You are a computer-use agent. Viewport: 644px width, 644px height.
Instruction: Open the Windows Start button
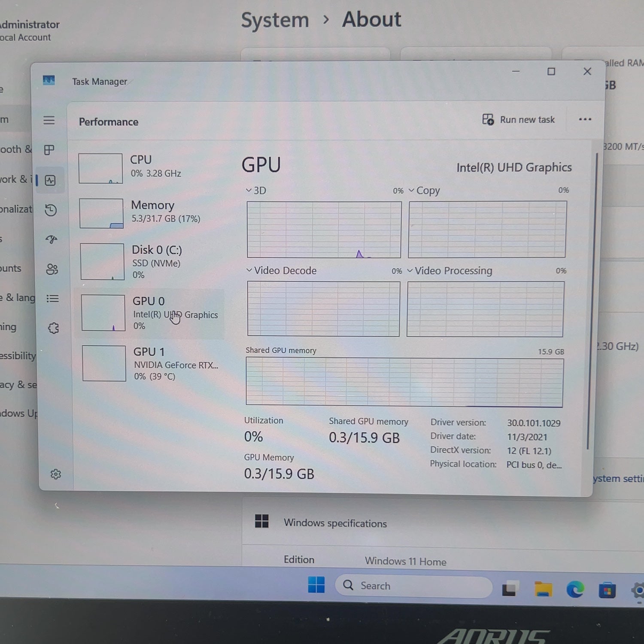tap(316, 585)
